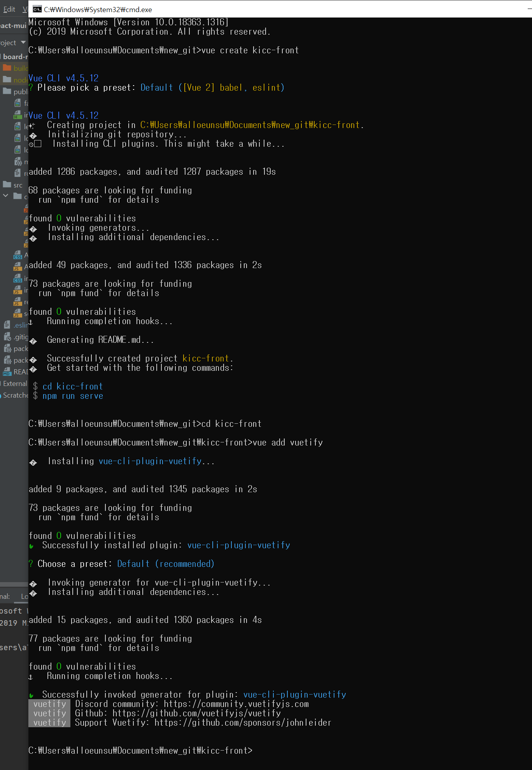Select the node_modules folder icon in the IDE

(7, 79)
